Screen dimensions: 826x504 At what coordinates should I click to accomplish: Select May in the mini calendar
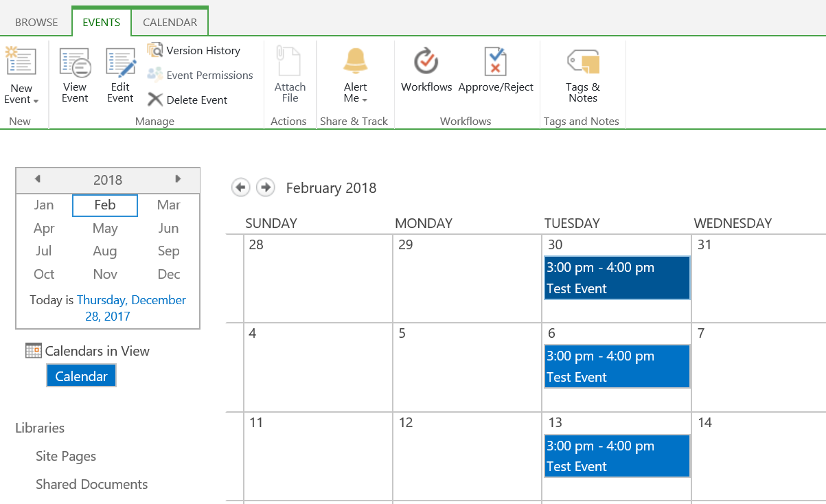point(104,228)
